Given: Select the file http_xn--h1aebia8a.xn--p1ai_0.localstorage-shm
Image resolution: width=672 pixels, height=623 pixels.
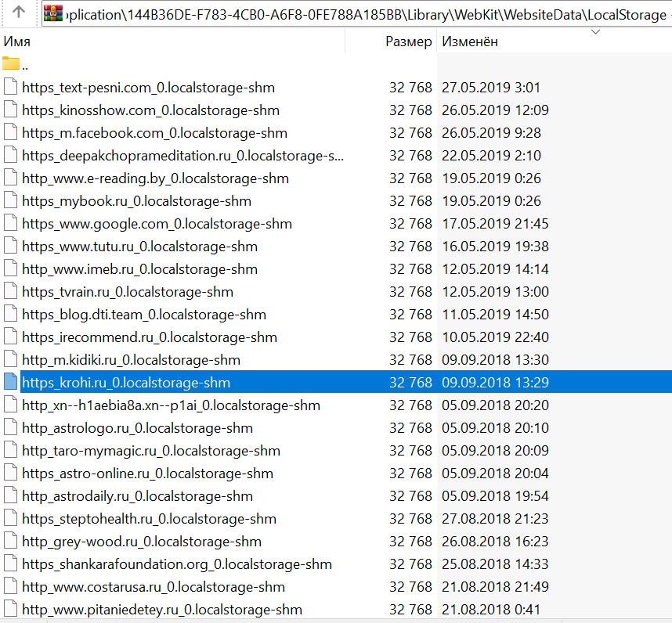Looking at the screenshot, I should point(171,405).
